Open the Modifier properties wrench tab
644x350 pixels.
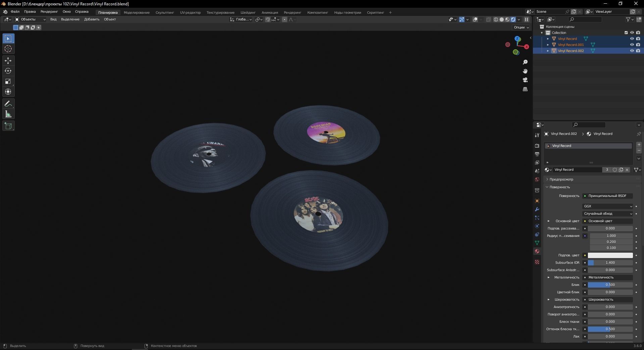click(537, 209)
